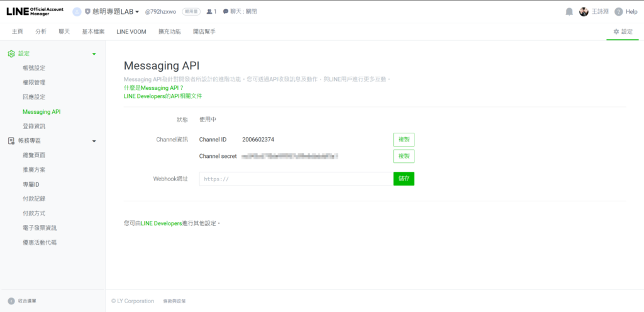Image resolution: width=644 pixels, height=312 pixels.
Task: Click the 輕用量 plan badge
Action: [x=191, y=12]
